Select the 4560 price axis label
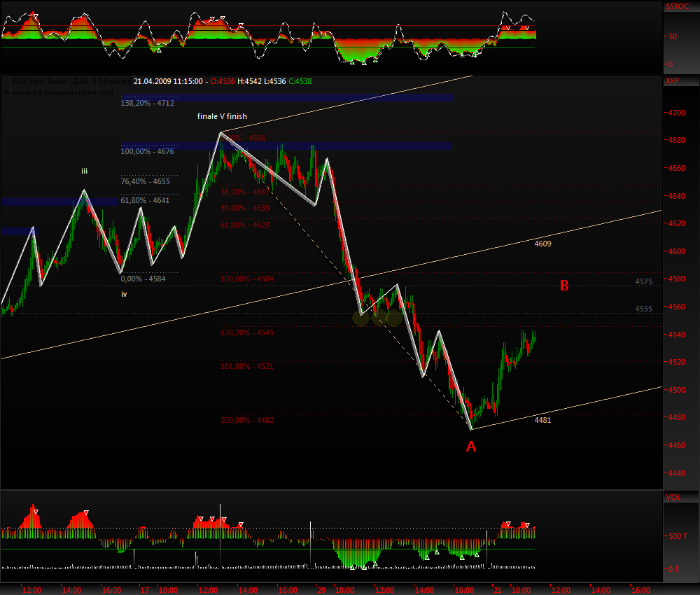The width and height of the screenshot is (700, 595). pyautogui.click(x=676, y=307)
